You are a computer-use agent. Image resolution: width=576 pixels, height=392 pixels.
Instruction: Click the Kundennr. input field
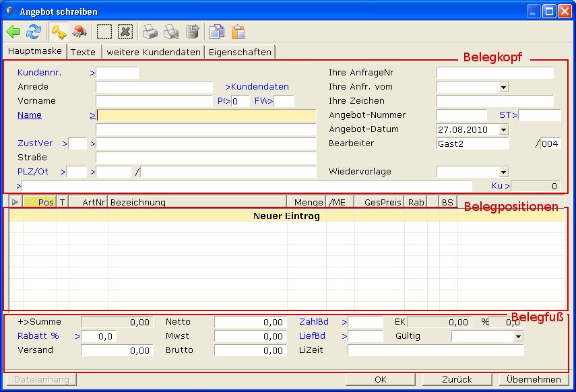tap(118, 73)
